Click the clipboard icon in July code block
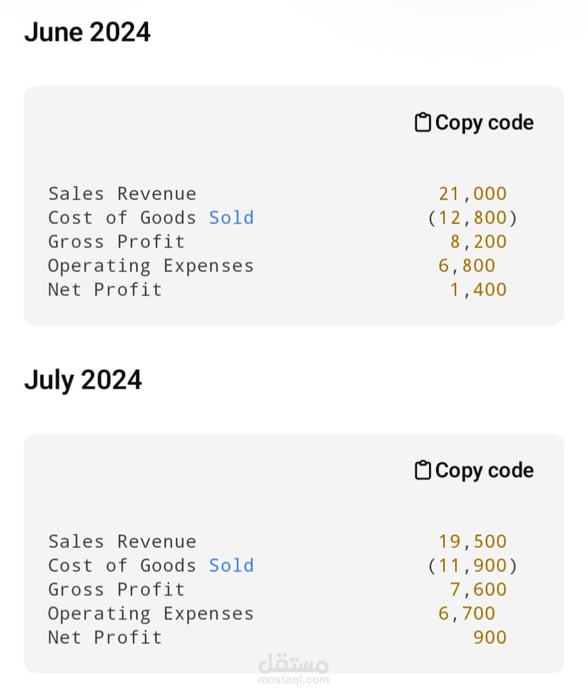Screen dimensions: 588x700 (x=422, y=470)
